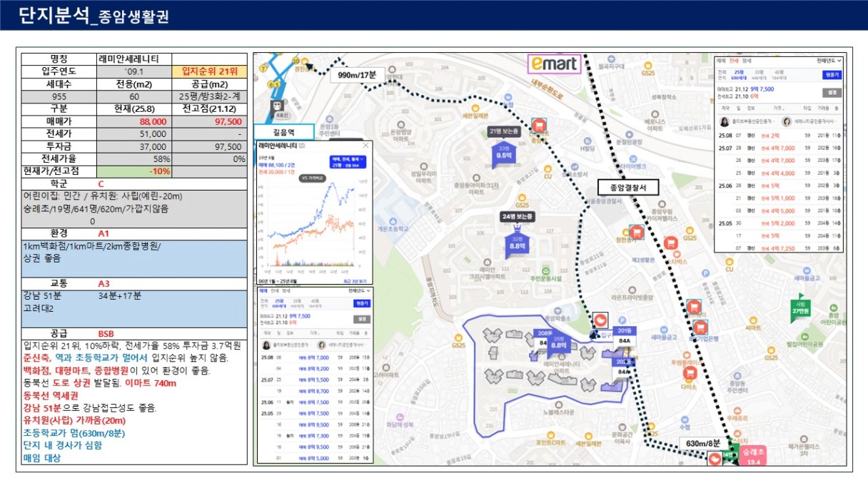Image resolution: width=868 pixels, height=488 pixels.
Task: Click the second agent avatar in the 매매 transactions panel
Action: [321, 346]
